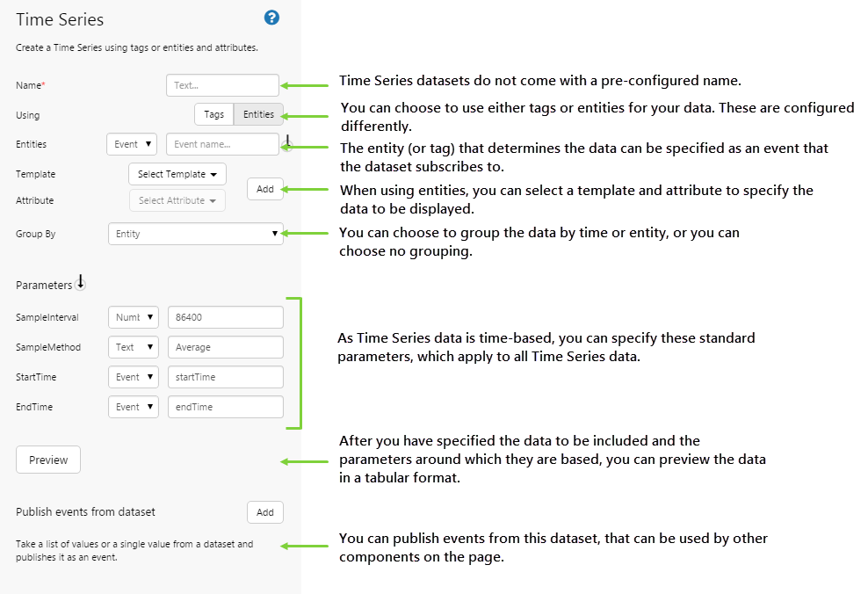Viewport: 868px width, 594px height.
Task: Open the Entities Event type dropdown
Action: point(132,144)
